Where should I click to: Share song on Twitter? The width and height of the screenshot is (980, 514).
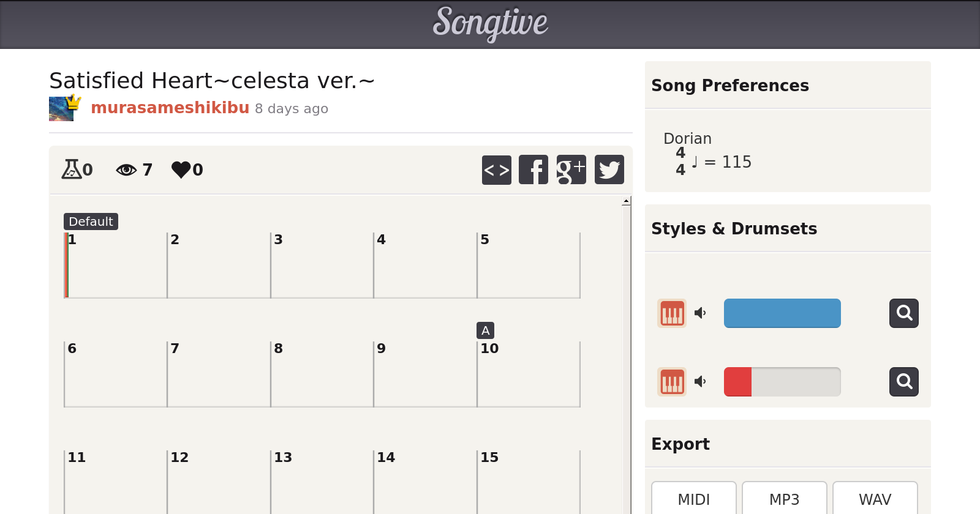[609, 169]
